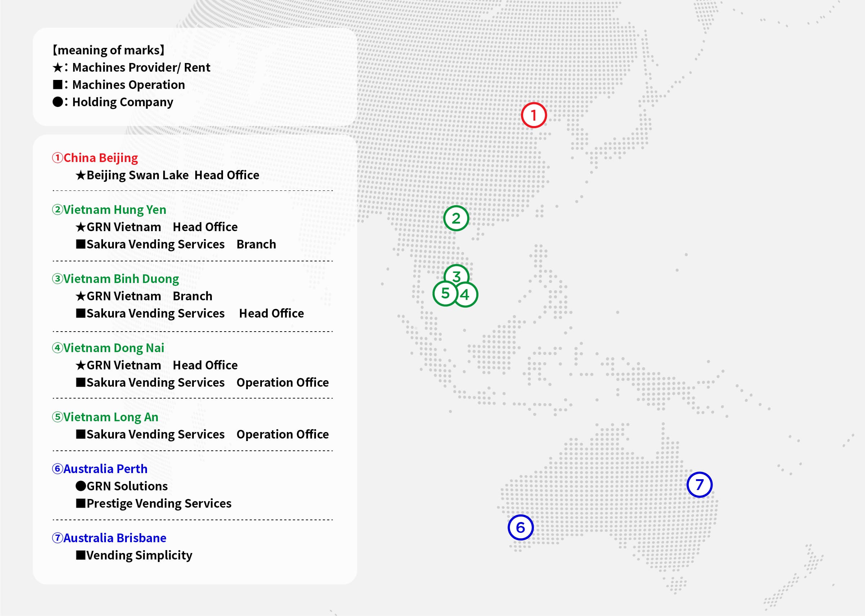Select the GRN Solutions entry
The image size is (865, 616).
[x=122, y=486]
